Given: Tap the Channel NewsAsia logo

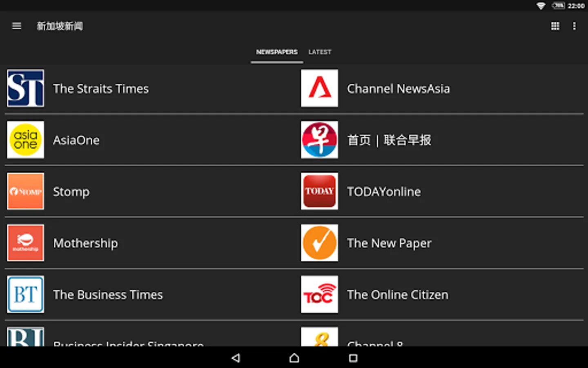Looking at the screenshot, I should [319, 88].
